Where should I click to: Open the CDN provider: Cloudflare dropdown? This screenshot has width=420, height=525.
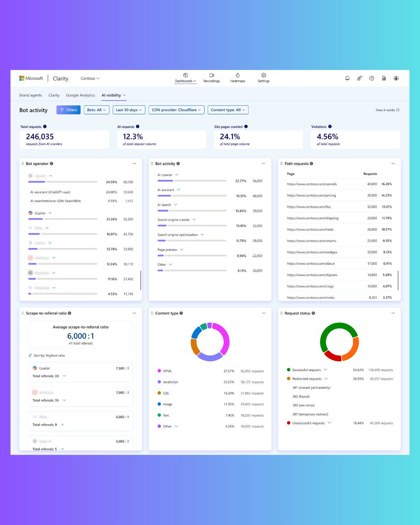point(176,110)
